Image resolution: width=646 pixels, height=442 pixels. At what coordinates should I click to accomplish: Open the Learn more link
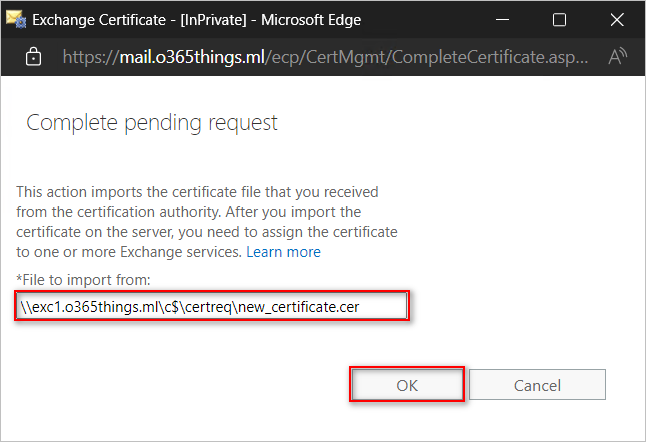coord(283,252)
